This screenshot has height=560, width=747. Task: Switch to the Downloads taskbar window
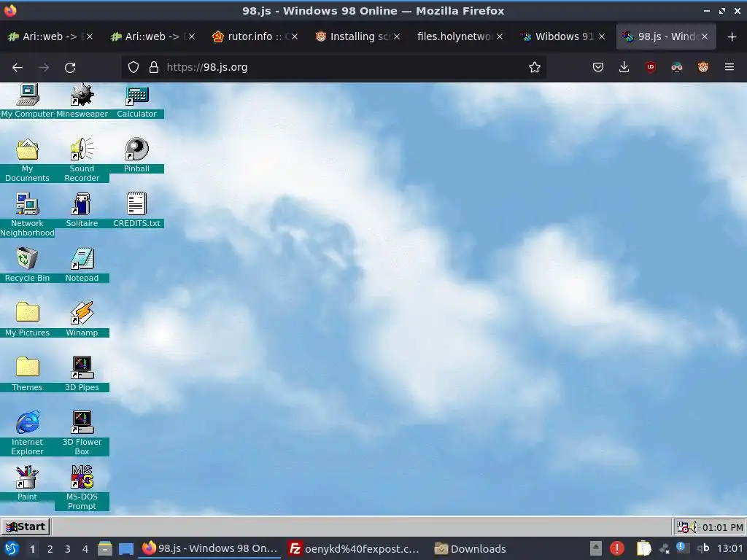click(471, 548)
